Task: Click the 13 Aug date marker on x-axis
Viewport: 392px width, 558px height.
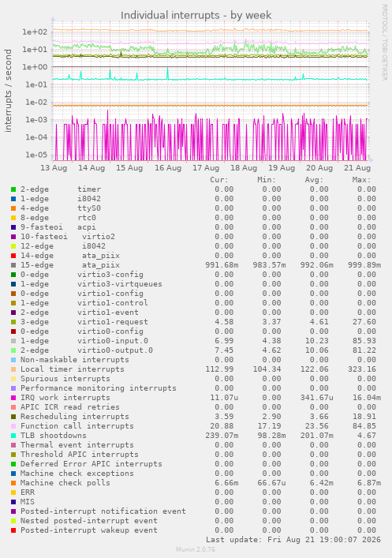Action: coord(54,167)
